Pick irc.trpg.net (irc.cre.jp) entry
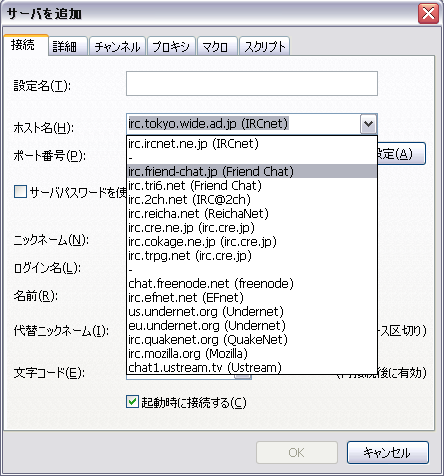The height and width of the screenshot is (476, 444). [252, 255]
